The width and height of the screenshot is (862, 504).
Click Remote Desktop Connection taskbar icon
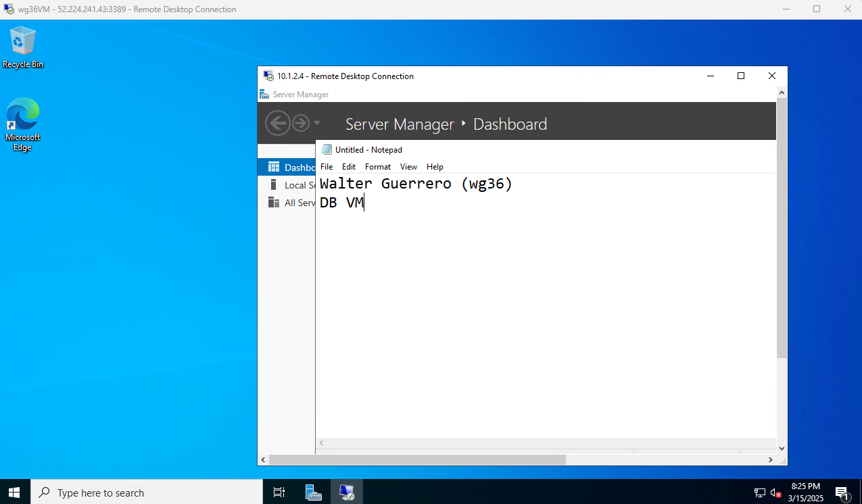(347, 493)
